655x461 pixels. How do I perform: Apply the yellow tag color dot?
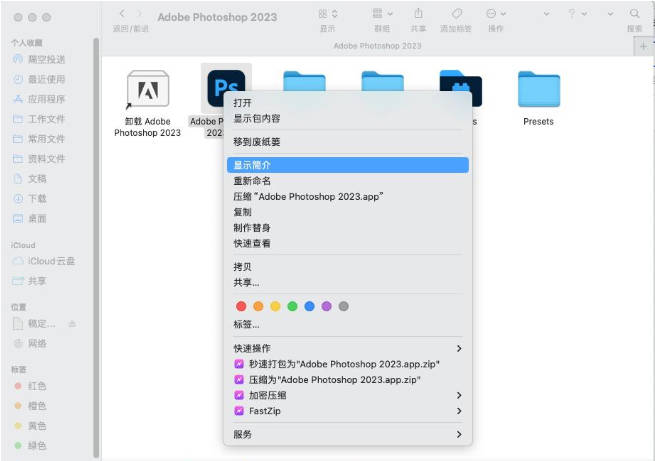pos(275,306)
